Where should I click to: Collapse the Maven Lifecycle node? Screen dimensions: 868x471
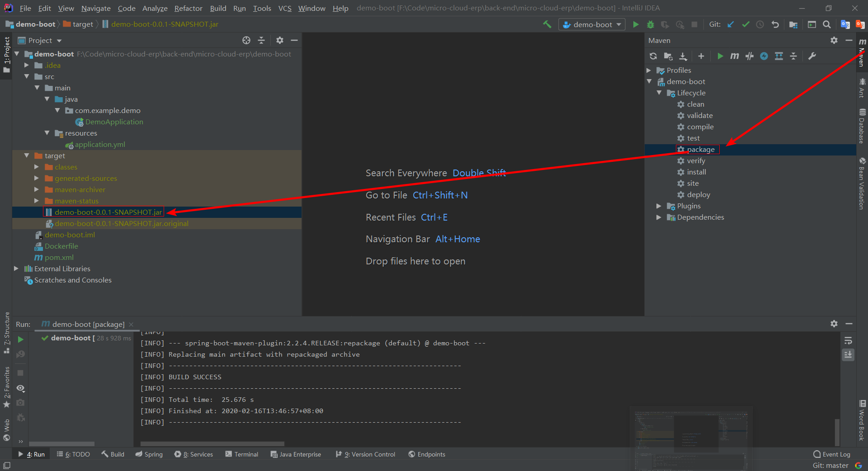(x=659, y=93)
